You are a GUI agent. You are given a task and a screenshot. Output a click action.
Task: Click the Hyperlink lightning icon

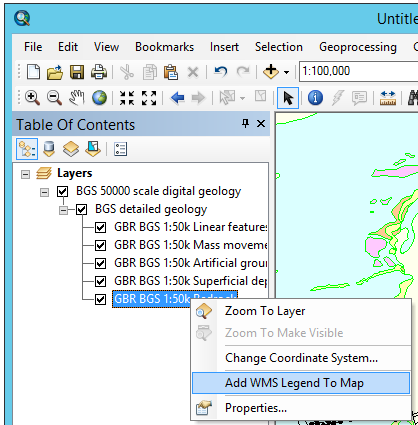pyautogui.click(x=338, y=98)
